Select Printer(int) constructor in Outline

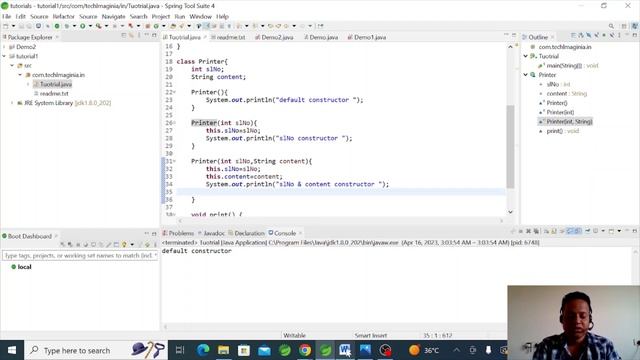point(557,113)
